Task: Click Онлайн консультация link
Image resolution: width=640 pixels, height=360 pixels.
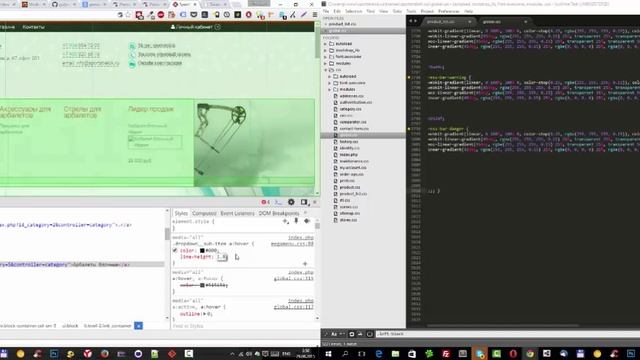Action: (160, 63)
